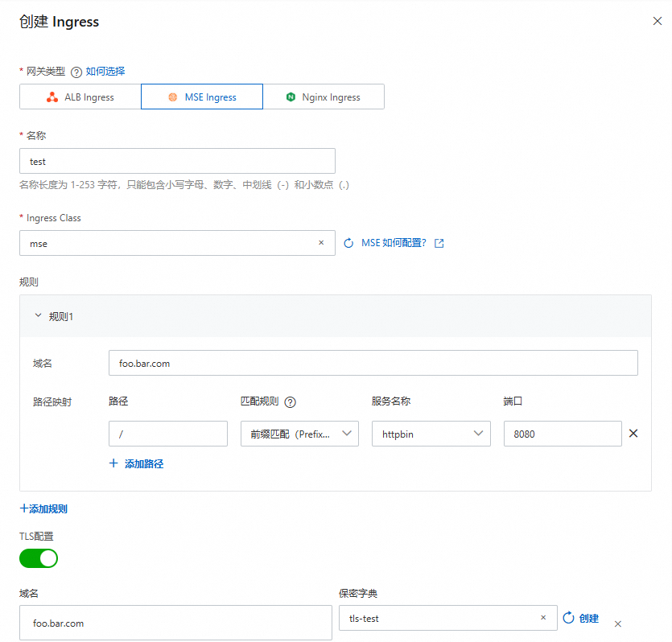Delete the path mapping row with X icon

(633, 434)
